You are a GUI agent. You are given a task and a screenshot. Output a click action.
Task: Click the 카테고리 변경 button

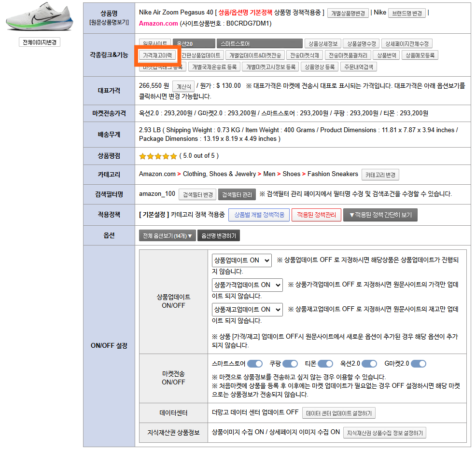click(380, 175)
